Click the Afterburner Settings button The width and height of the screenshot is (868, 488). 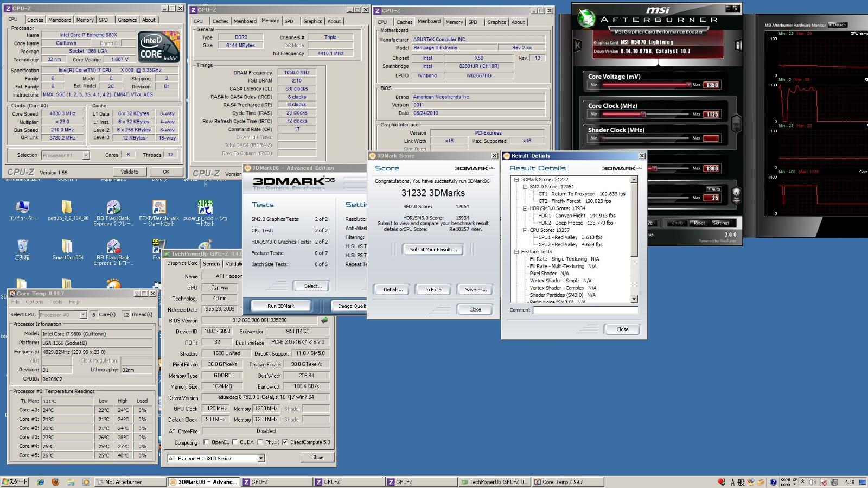pos(721,223)
